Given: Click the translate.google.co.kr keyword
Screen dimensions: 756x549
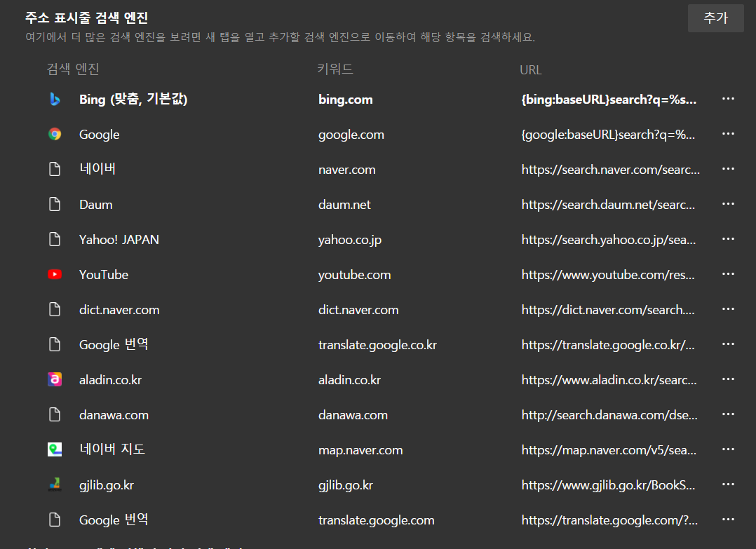Looking at the screenshot, I should point(377,345).
